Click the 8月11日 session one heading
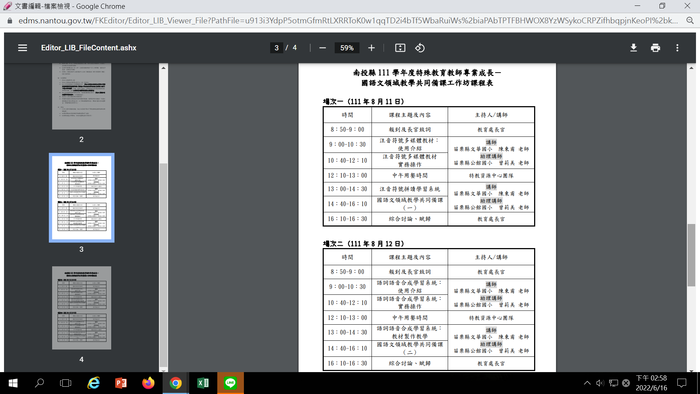 point(363,101)
